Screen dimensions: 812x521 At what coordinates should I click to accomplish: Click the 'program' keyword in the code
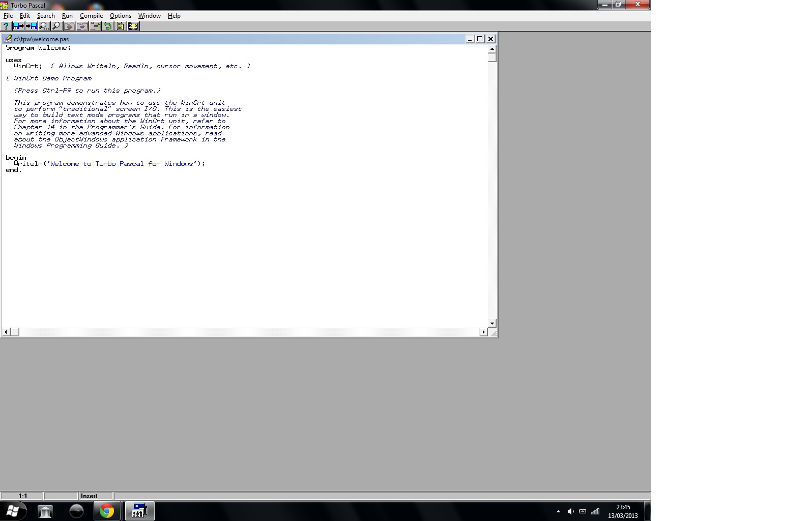20,48
